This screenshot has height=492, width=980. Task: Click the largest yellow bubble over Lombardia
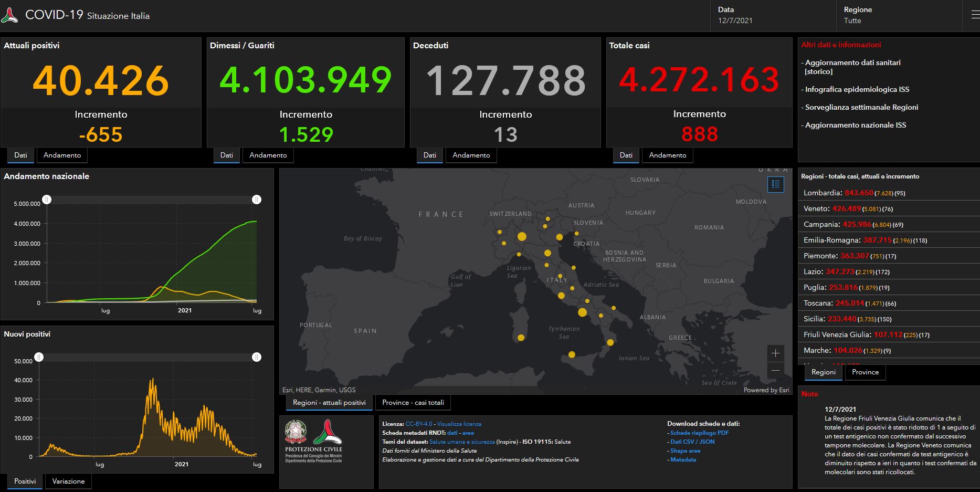click(x=522, y=237)
